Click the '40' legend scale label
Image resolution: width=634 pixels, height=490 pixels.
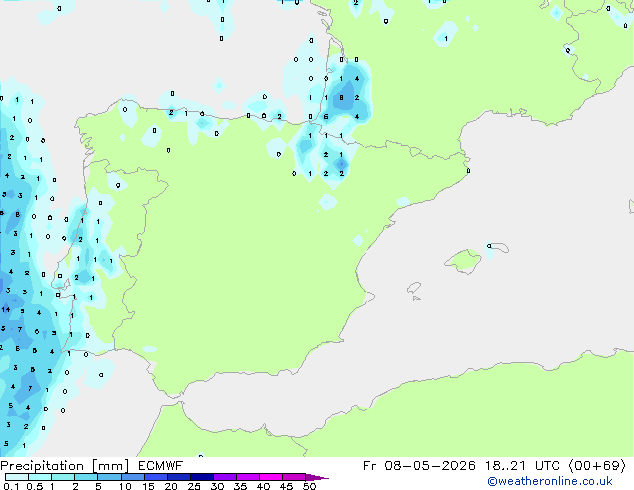click(263, 486)
